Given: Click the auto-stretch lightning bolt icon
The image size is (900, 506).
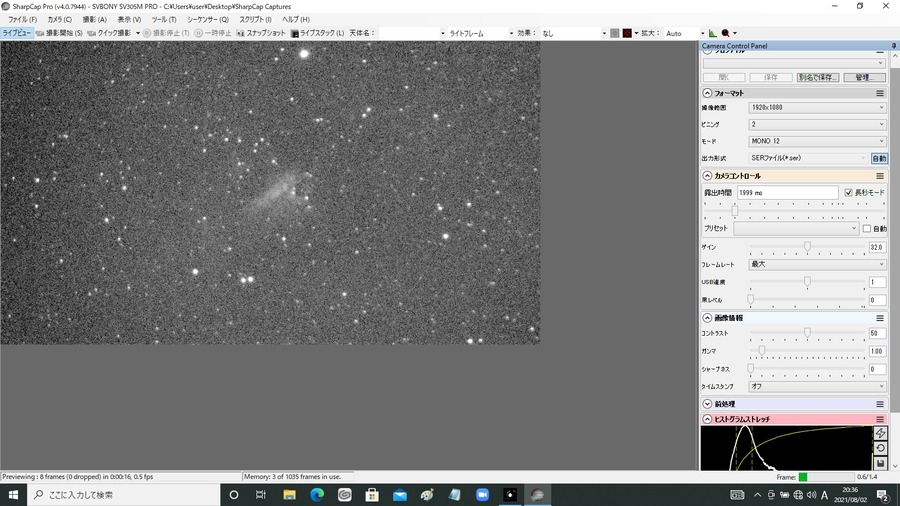Looking at the screenshot, I should [880, 433].
